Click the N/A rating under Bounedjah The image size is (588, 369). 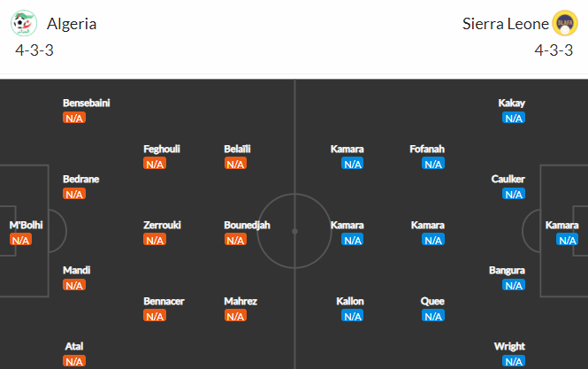click(x=235, y=240)
